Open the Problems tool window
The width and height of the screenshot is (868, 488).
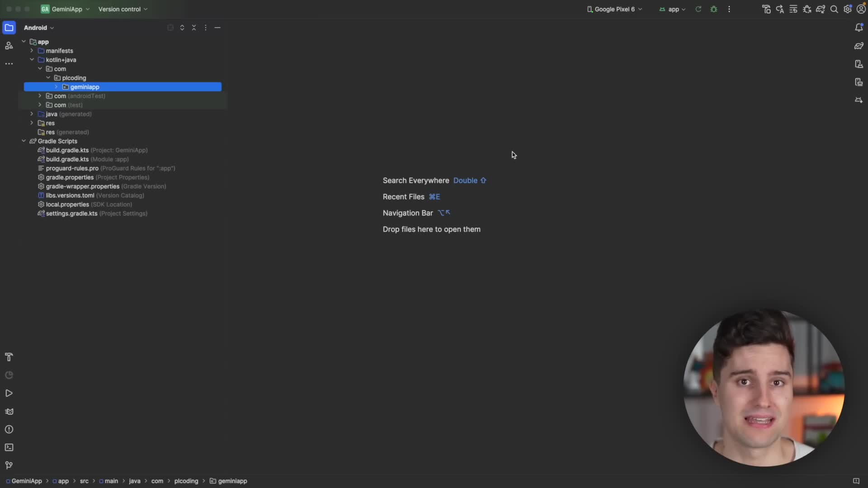(x=9, y=429)
